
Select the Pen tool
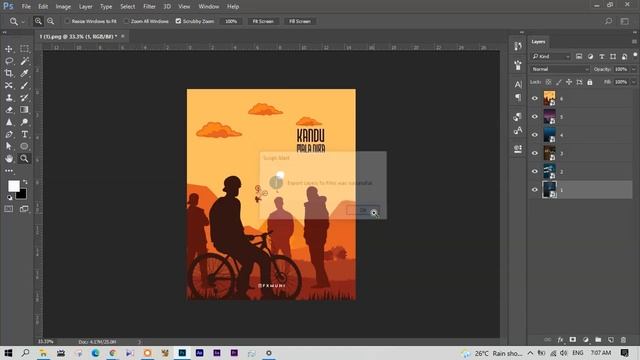(9, 134)
